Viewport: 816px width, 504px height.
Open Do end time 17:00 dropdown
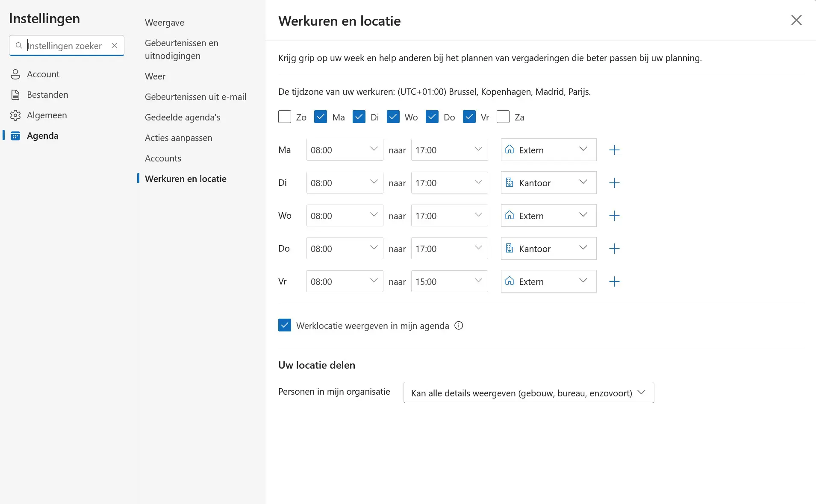449,248
